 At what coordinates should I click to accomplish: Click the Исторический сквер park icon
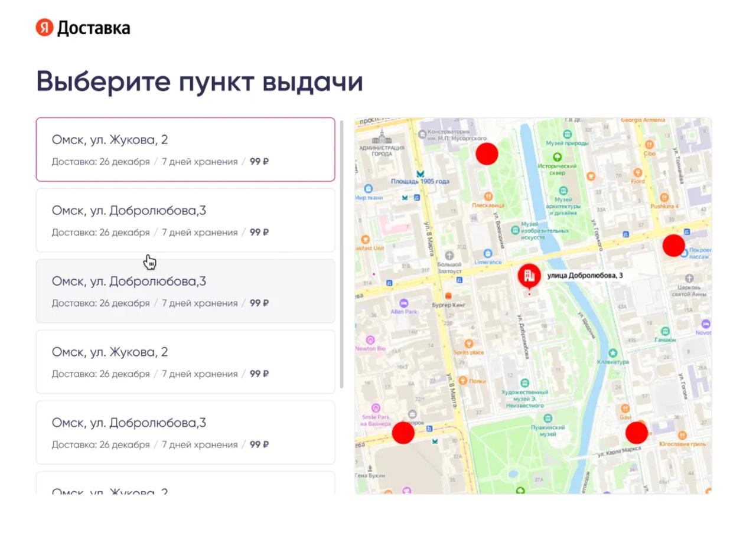tap(556, 157)
